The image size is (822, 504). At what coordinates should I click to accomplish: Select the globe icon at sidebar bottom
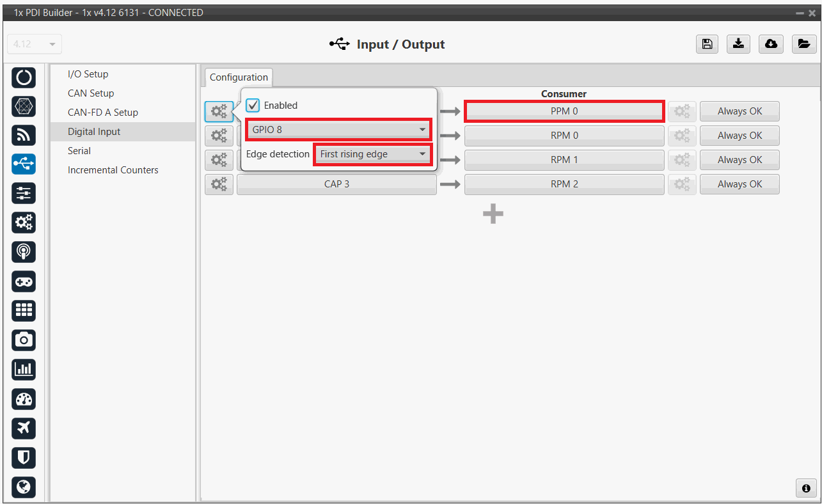[x=24, y=487]
